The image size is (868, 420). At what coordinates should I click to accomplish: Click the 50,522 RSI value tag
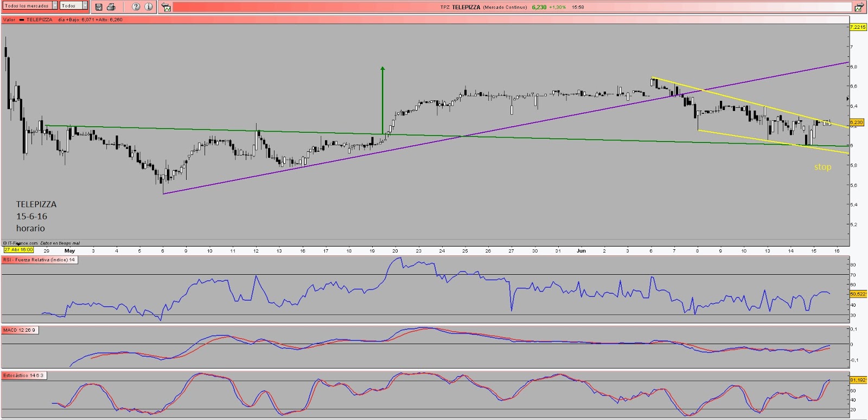pos(858,294)
